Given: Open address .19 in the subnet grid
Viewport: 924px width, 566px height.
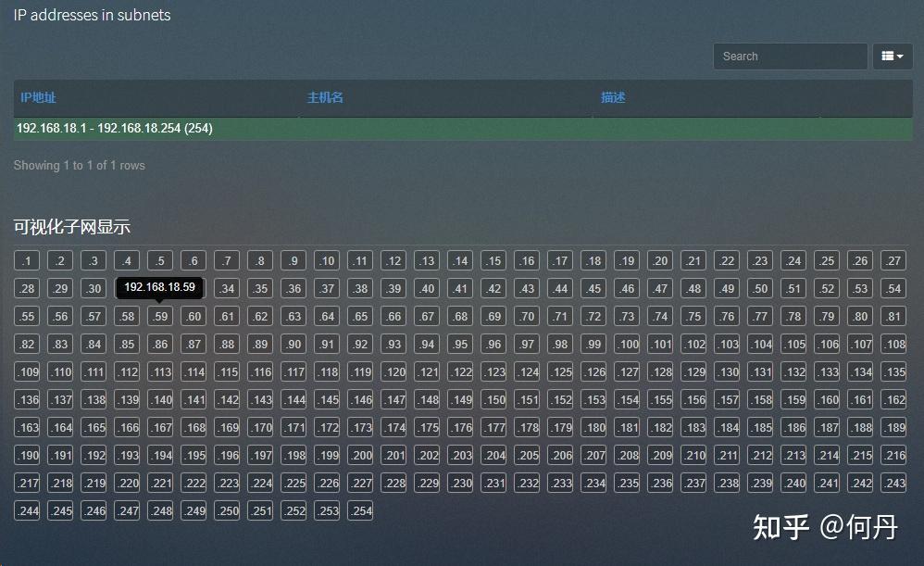Looking at the screenshot, I should tap(627, 260).
